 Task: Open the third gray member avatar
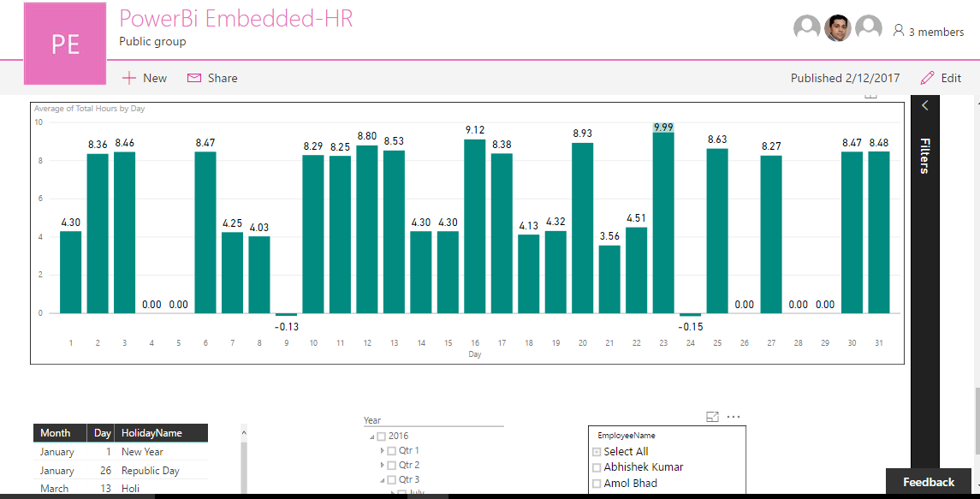click(868, 28)
